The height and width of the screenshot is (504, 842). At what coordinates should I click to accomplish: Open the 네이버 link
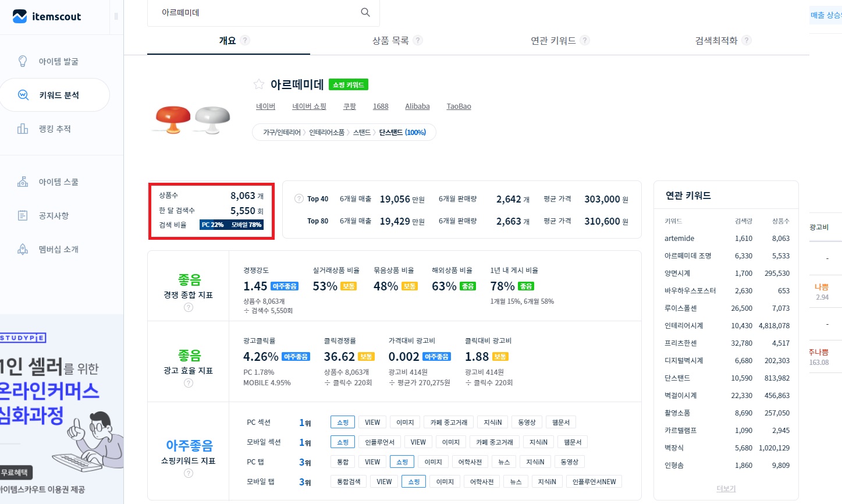265,107
